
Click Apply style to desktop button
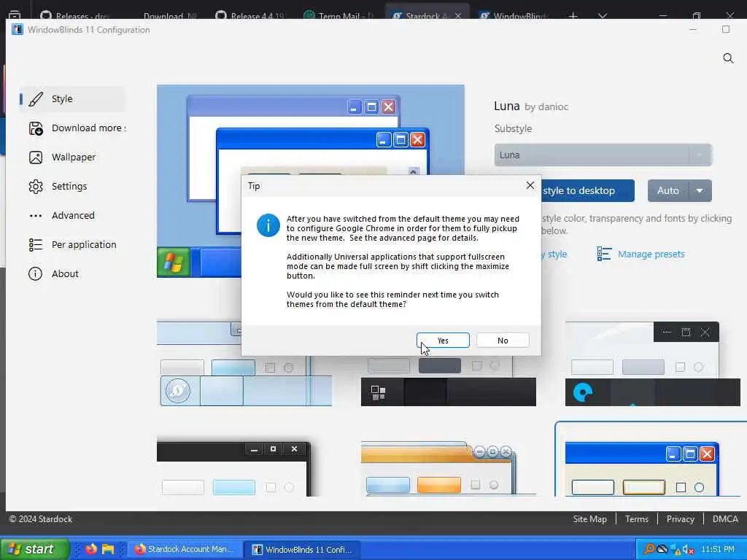[x=587, y=190]
